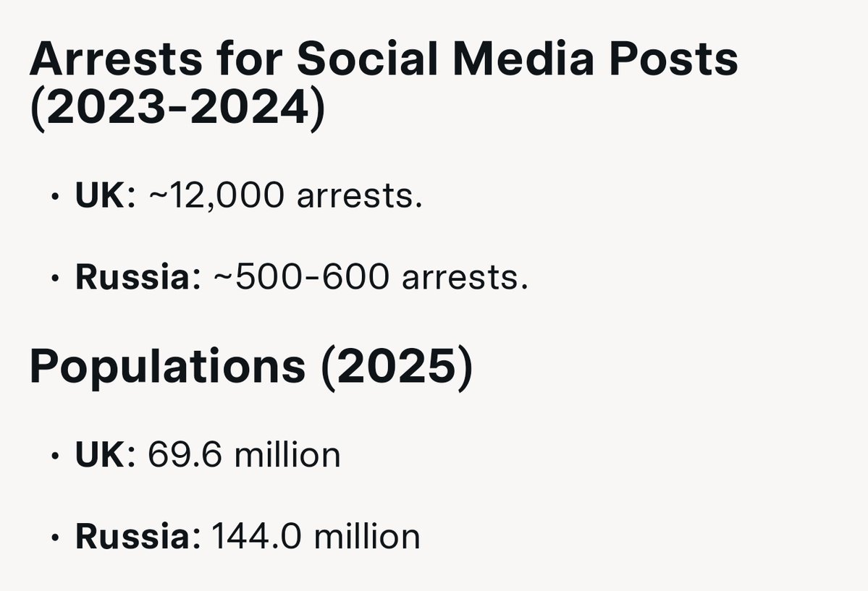The image size is (868, 591).
Task: Click the bullet point before UK ~12,000 arrests
Action: tap(54, 197)
